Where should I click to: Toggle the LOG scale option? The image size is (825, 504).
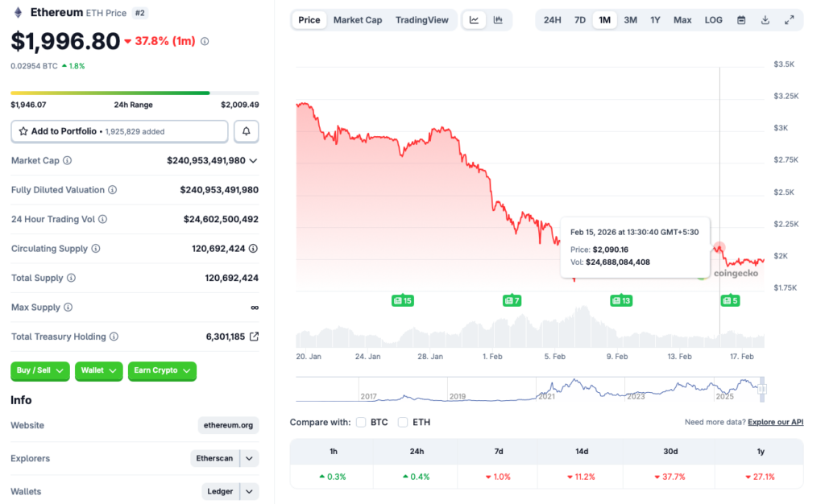point(713,20)
